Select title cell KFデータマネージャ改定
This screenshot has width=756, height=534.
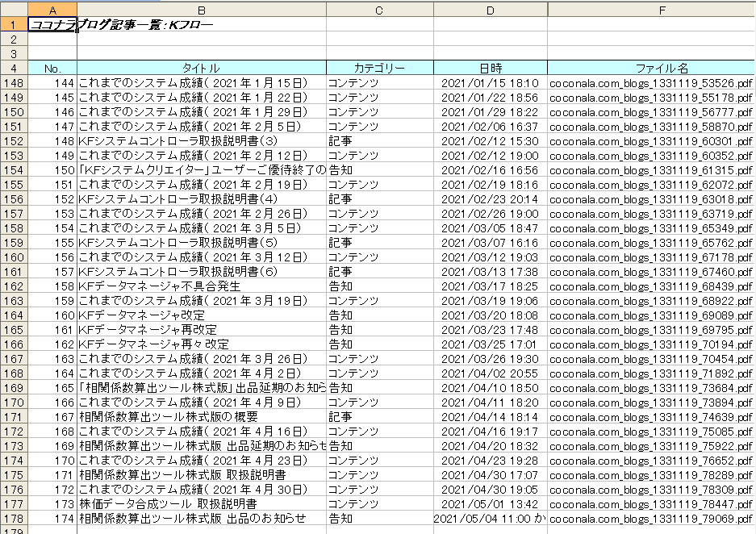point(202,315)
